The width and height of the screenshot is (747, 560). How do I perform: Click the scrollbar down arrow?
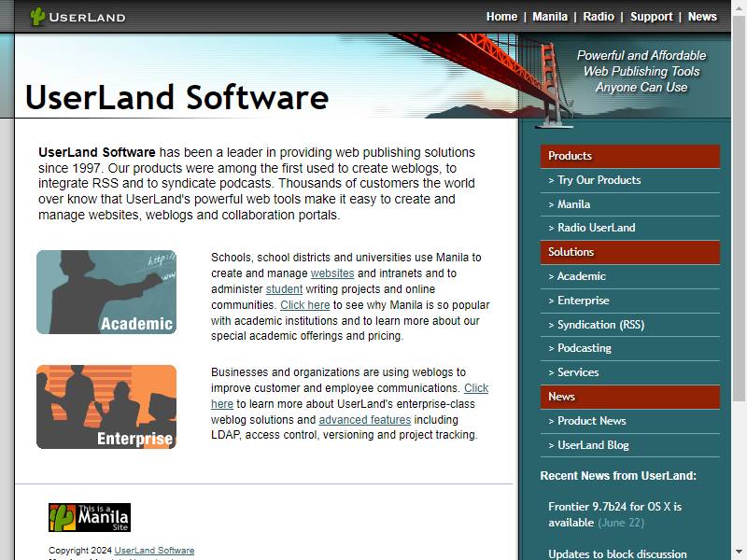point(739,551)
